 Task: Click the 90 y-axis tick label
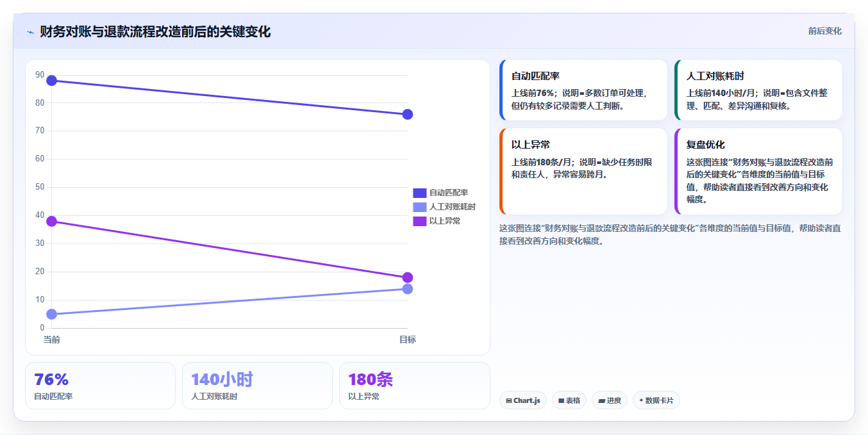(x=40, y=75)
